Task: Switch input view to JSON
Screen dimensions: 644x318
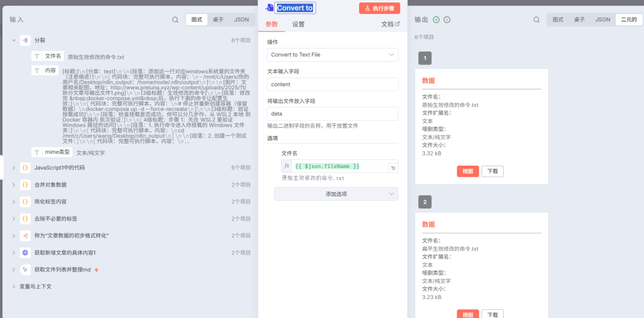Action: pos(241,20)
